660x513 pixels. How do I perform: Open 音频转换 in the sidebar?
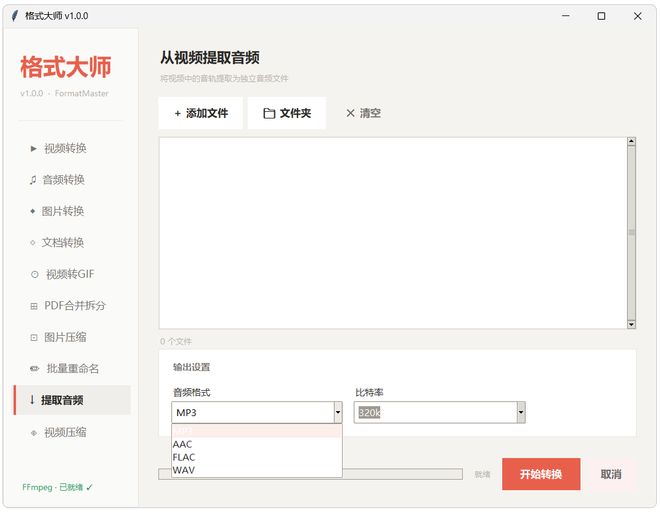(72, 180)
